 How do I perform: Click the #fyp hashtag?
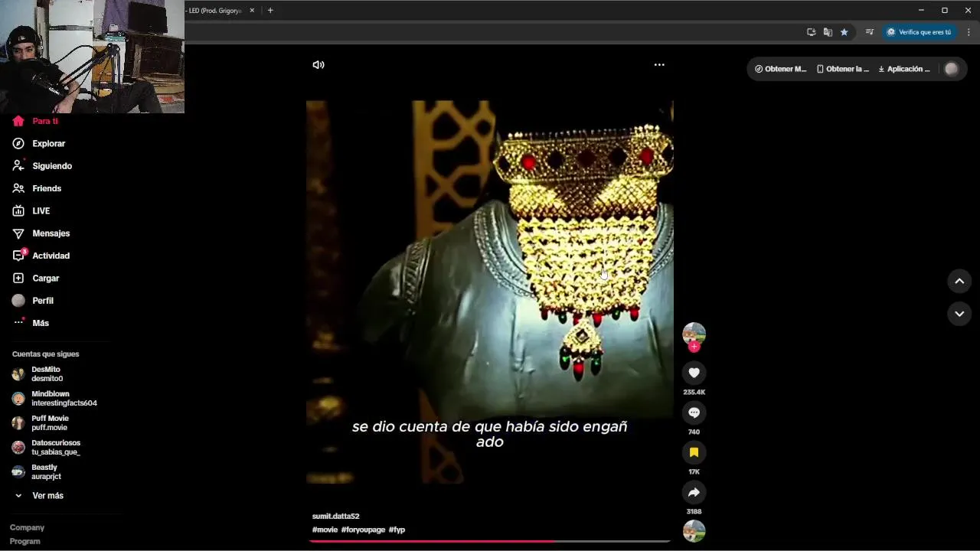[x=397, y=530]
